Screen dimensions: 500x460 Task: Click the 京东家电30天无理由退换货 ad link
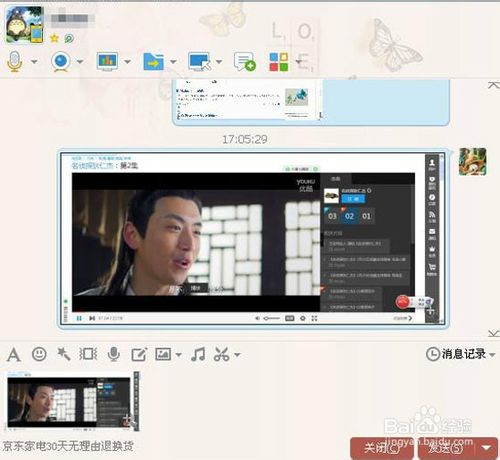coord(68,446)
